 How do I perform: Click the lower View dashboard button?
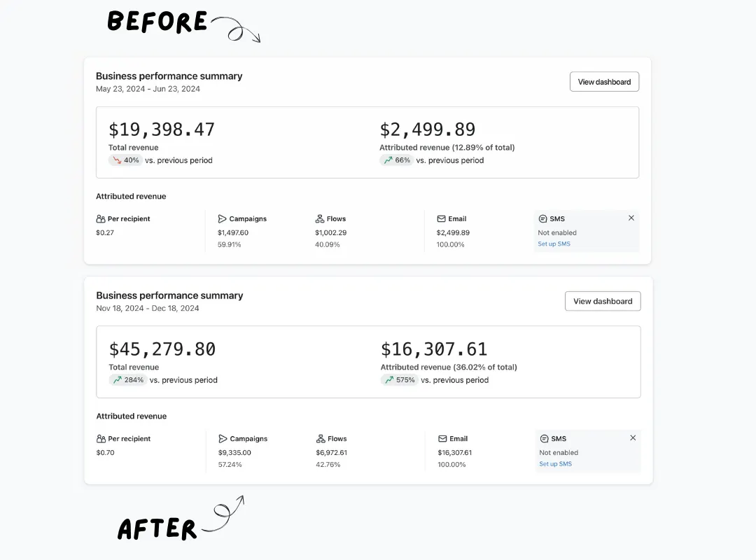[x=603, y=301]
